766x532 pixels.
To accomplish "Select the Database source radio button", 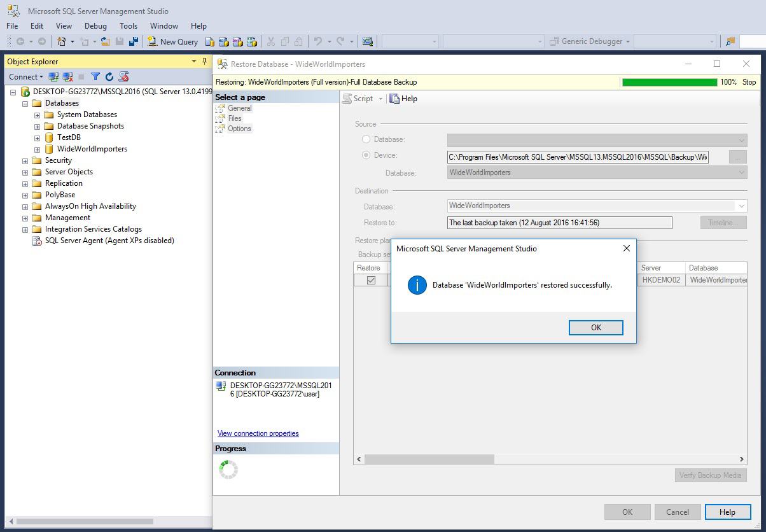I will (x=366, y=139).
